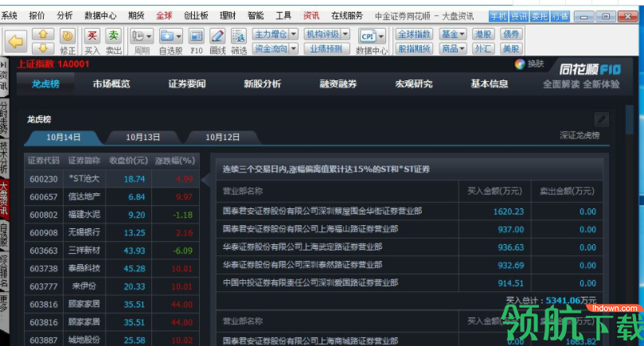Select the 10月12日 date tab
The width and height of the screenshot is (644, 346).
point(222,138)
